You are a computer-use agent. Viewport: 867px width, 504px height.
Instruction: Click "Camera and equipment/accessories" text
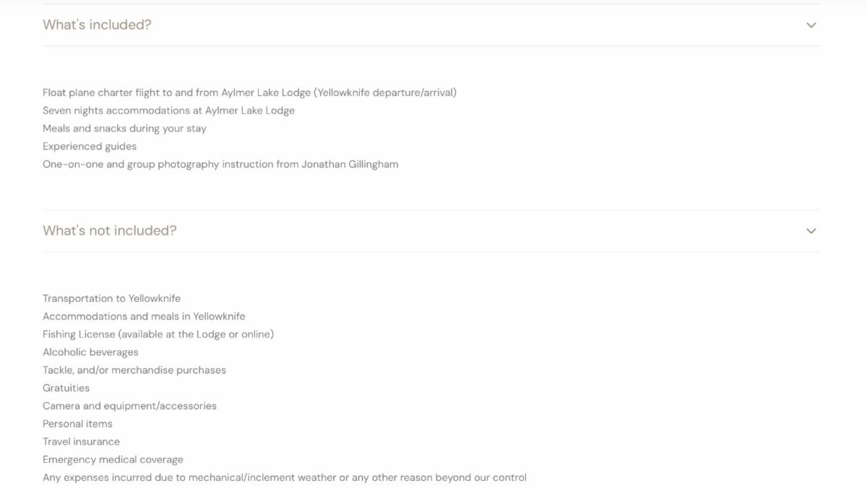129,406
